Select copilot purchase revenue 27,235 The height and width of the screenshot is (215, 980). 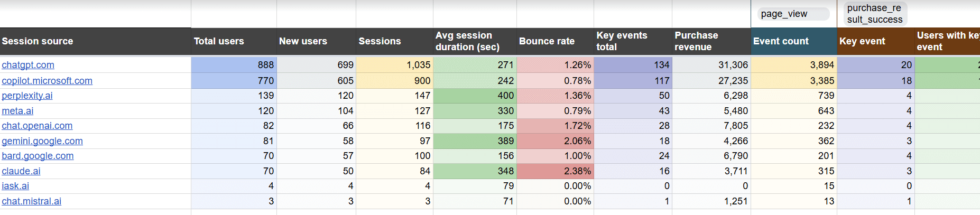click(711, 81)
